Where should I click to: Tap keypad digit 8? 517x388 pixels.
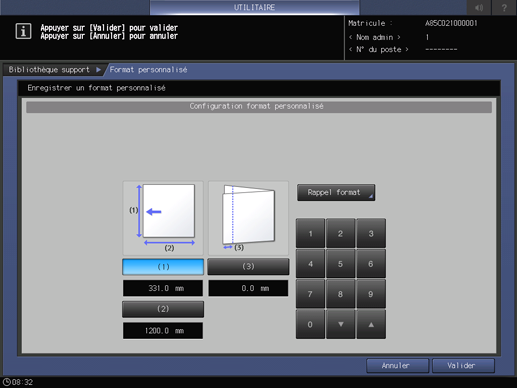[x=340, y=294]
